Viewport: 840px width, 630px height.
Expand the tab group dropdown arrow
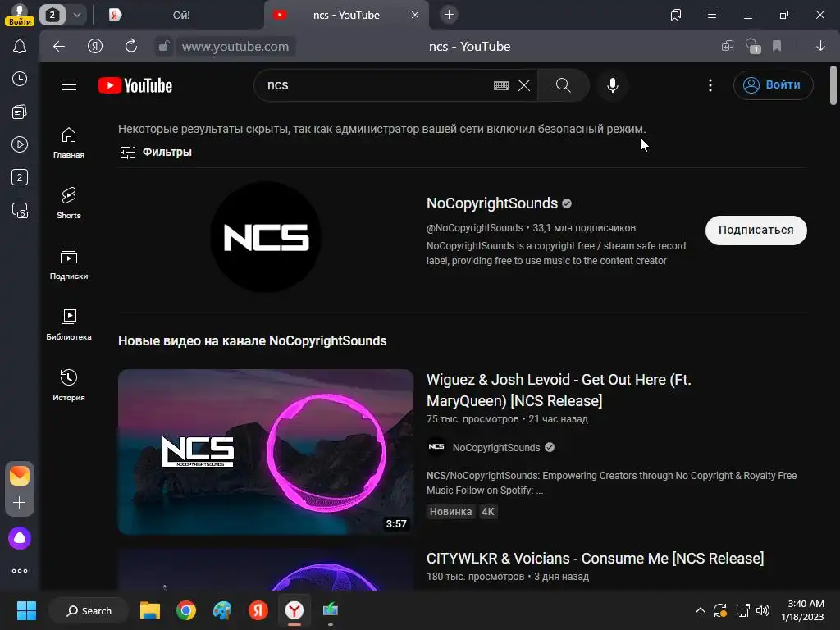[77, 15]
